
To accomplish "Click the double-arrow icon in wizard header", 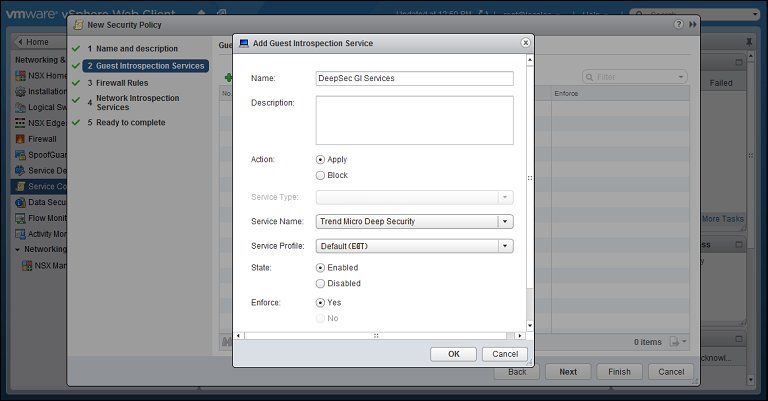I will [694, 23].
